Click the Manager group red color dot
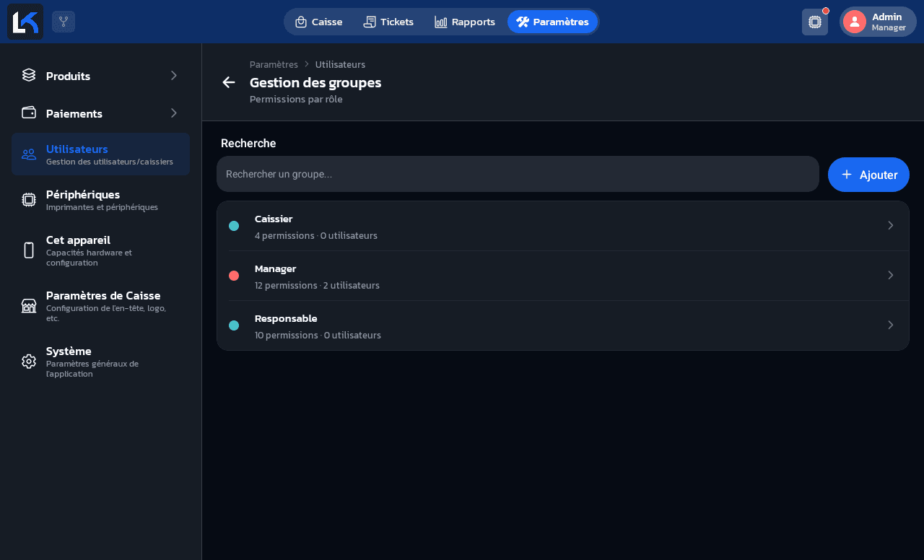Image resolution: width=924 pixels, height=560 pixels. [234, 276]
